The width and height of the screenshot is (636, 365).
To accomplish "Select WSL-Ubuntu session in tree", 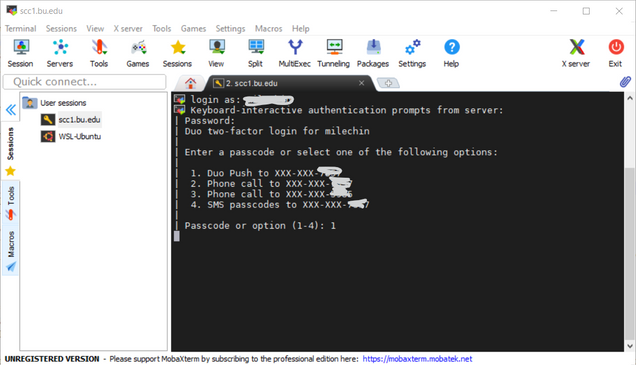I will [80, 136].
